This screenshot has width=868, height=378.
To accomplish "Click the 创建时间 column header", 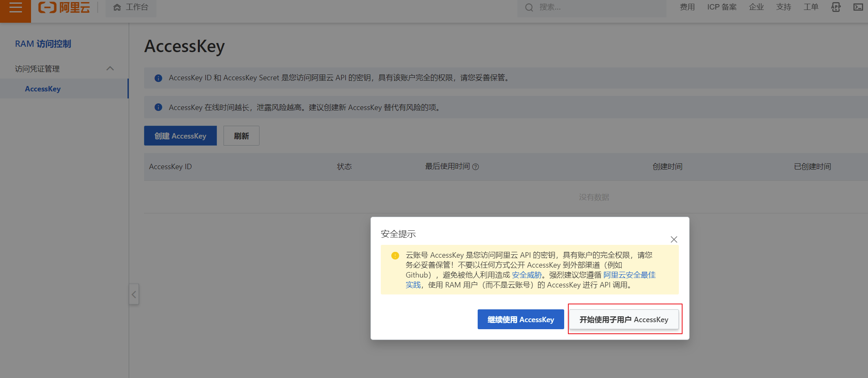I will pos(668,167).
